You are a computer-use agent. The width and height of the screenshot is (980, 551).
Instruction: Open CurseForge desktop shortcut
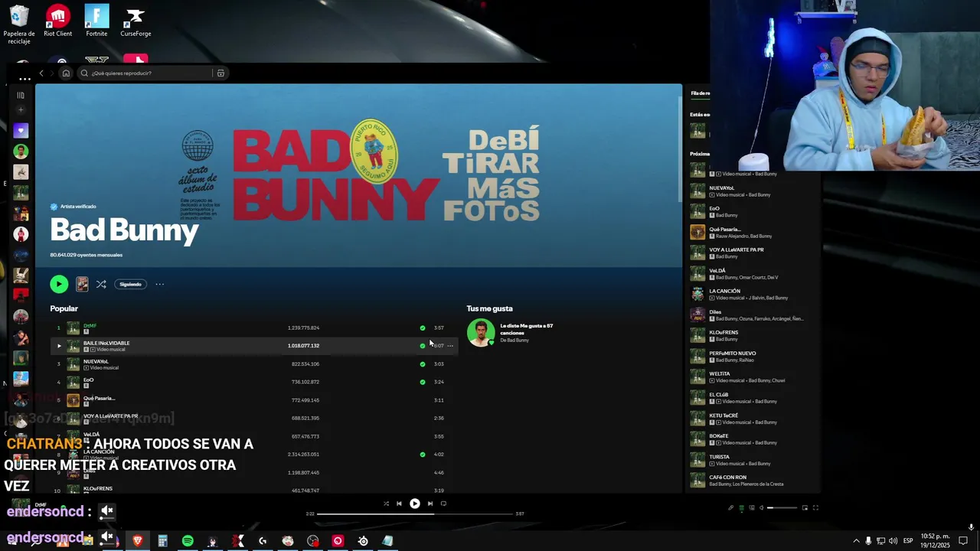(136, 21)
